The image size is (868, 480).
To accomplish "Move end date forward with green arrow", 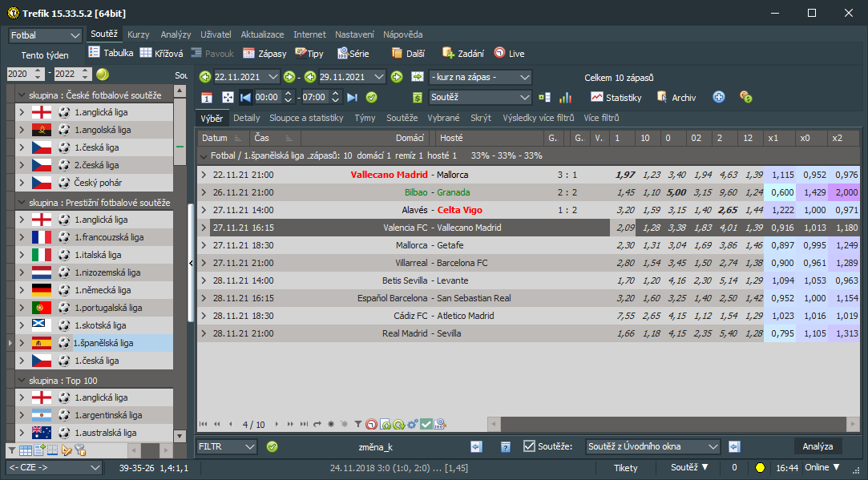I will click(397, 77).
